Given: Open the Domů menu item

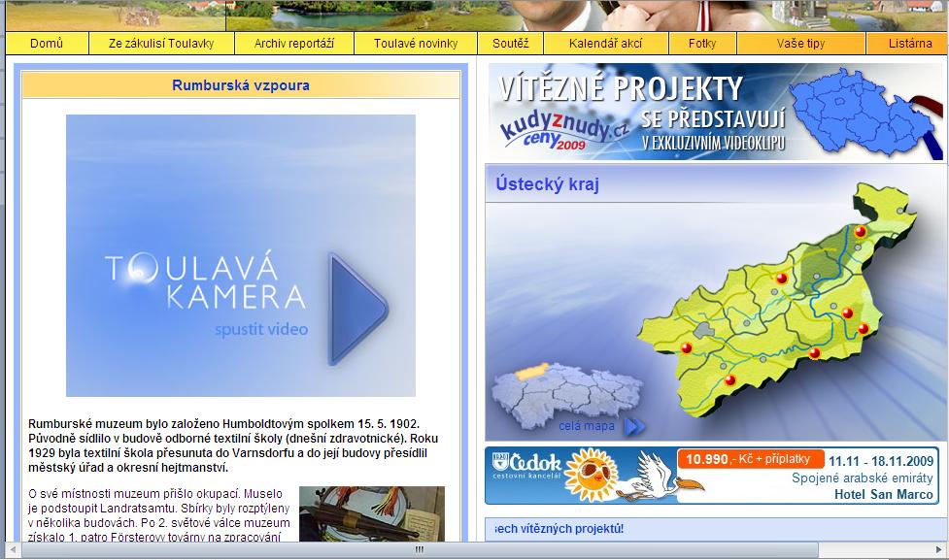Looking at the screenshot, I should 47,44.
